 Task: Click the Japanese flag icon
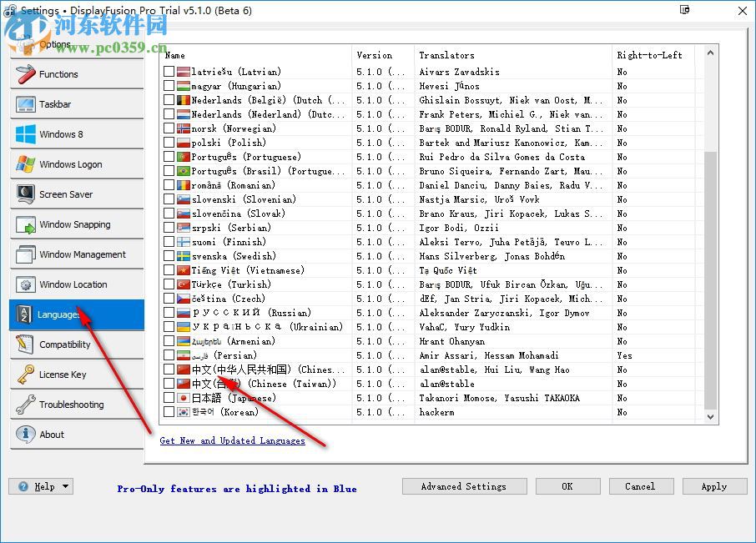184,398
